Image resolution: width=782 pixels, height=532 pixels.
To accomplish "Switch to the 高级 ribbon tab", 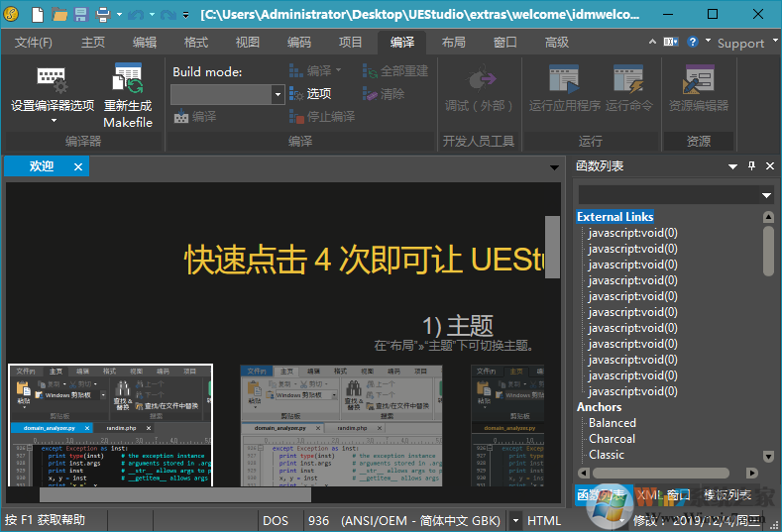I will tap(557, 43).
